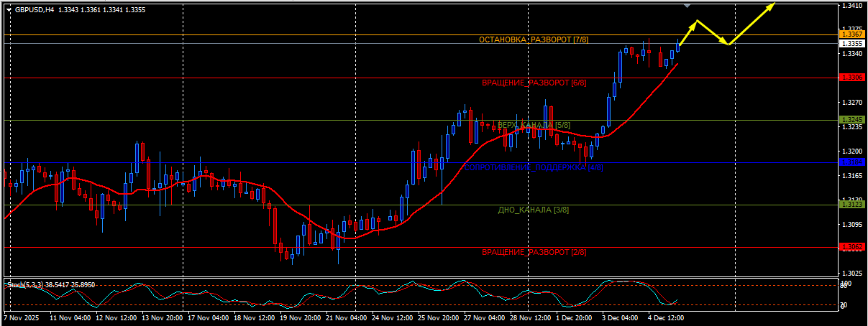The image size is (868, 326).
Task: Click the 1.3410 price scale value
Action: coord(851,6)
